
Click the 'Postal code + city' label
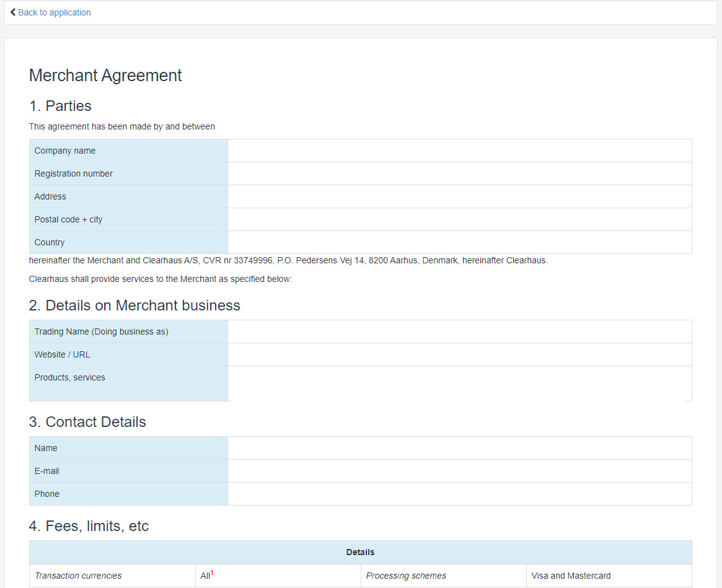pyautogui.click(x=68, y=219)
